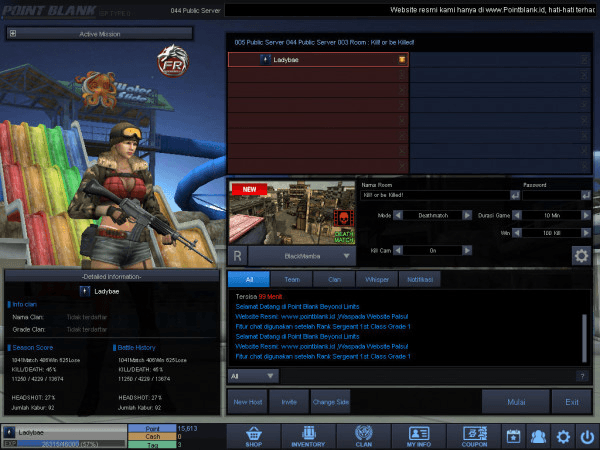The height and width of the screenshot is (450, 600).
Task: Close last red team slot
Action: (x=402, y=166)
